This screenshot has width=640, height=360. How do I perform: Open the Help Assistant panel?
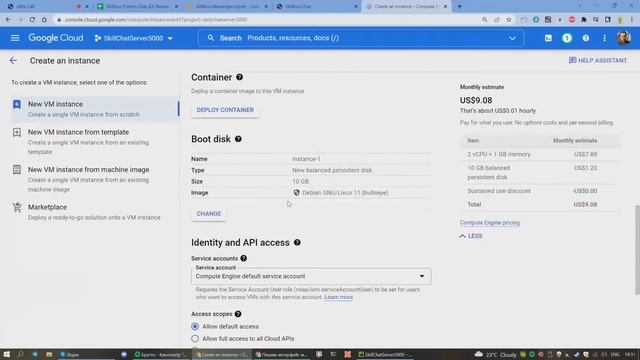(598, 60)
